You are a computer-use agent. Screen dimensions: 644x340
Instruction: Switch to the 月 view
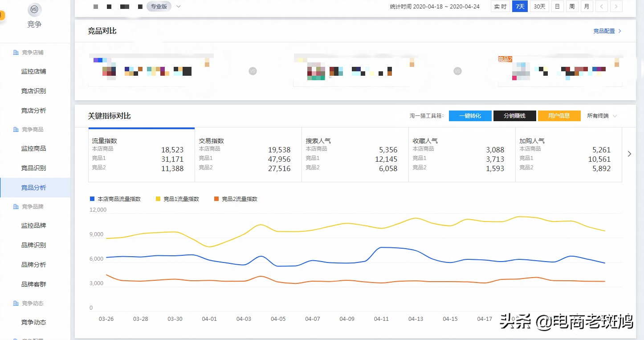(587, 6)
